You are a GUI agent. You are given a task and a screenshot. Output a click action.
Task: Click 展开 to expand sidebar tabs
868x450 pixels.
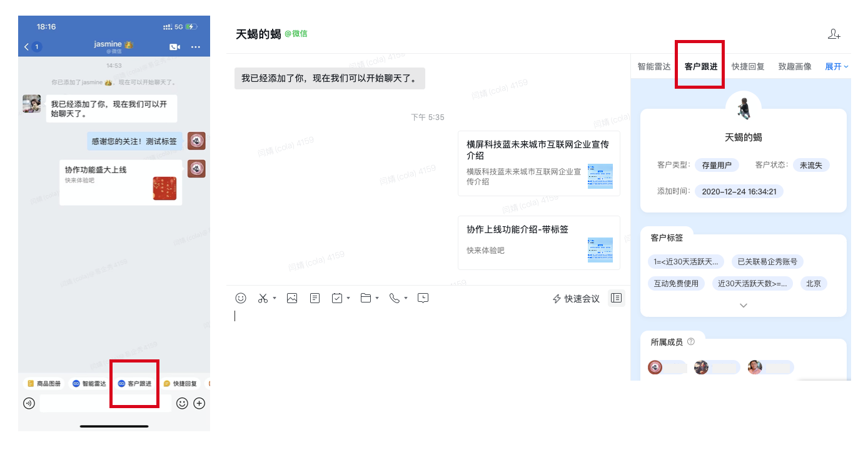836,66
